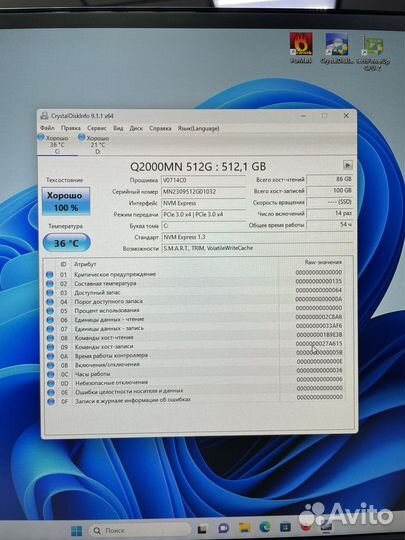Click status icon for attribute 06 Единицы данных - чтение
Screen dimensions: 405x540
50,320
